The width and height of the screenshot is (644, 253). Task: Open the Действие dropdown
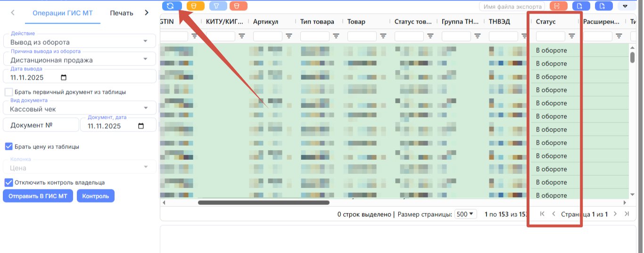coord(79,41)
